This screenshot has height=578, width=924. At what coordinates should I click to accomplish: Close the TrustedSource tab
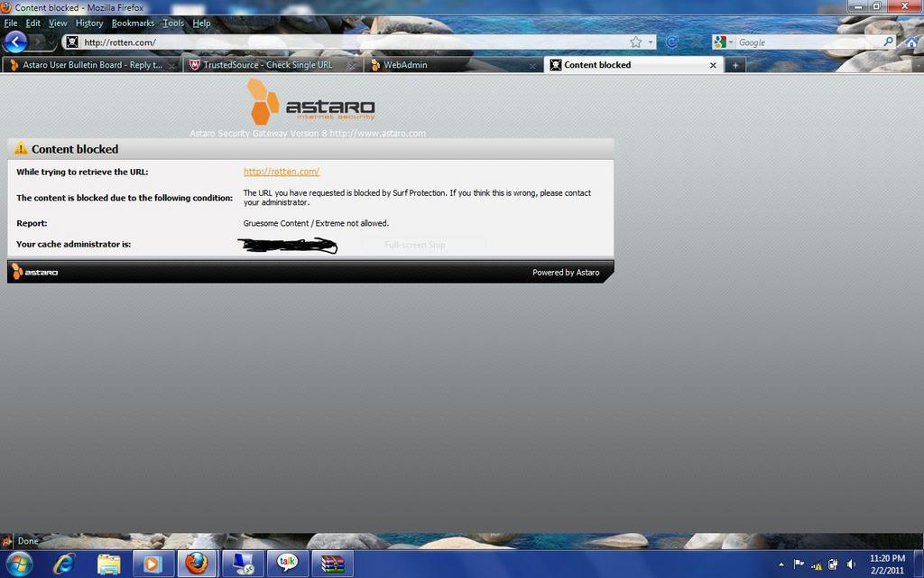351,66
